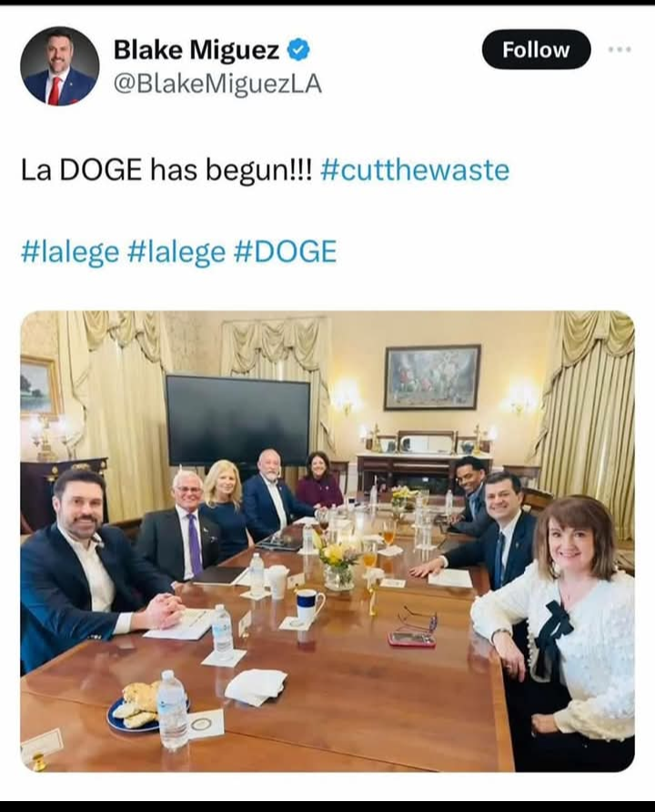Click the blue verified badge

tap(298, 50)
